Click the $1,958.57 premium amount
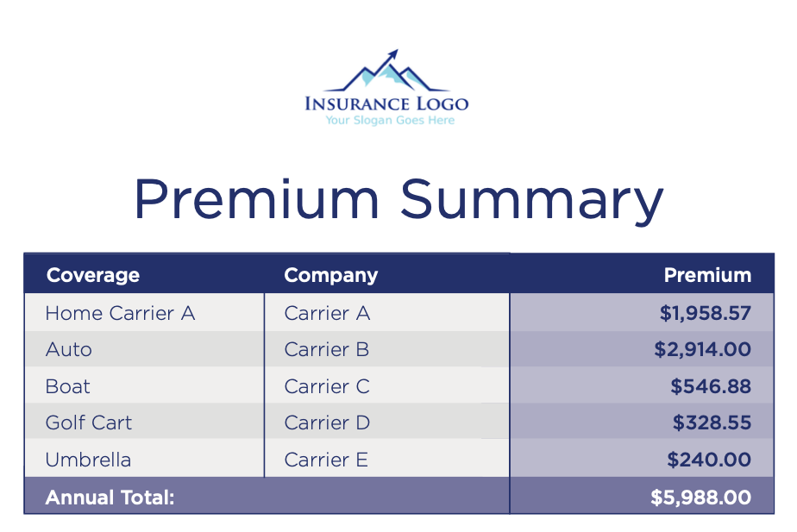The image size is (797, 532). [x=705, y=313]
